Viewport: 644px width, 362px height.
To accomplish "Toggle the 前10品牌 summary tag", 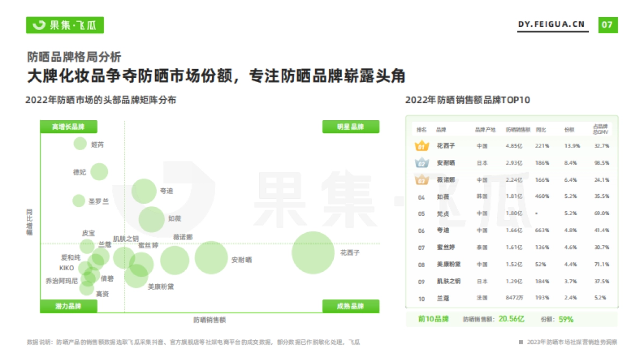I will (433, 317).
